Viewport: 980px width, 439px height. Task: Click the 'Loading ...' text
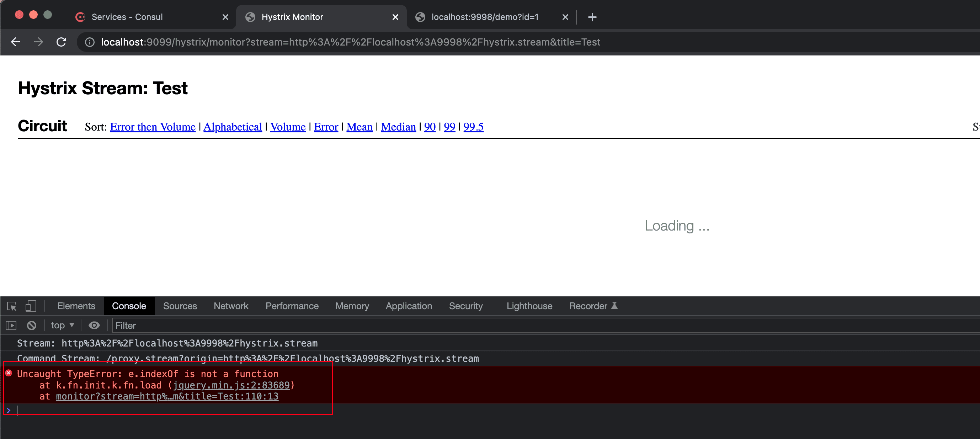point(677,226)
